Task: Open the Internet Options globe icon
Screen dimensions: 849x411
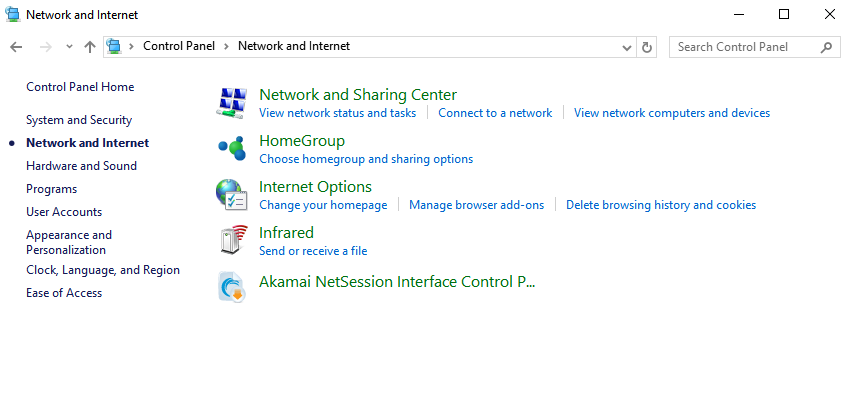Action: (x=231, y=194)
